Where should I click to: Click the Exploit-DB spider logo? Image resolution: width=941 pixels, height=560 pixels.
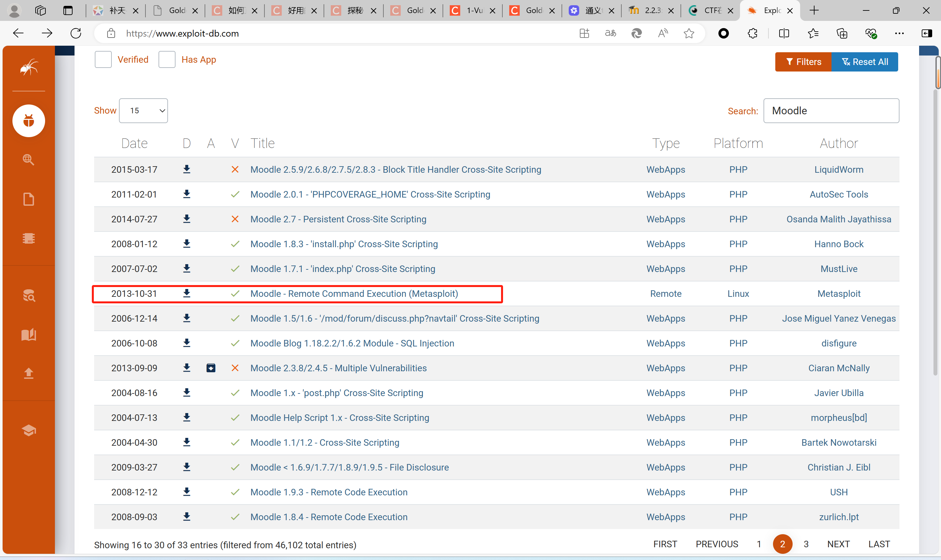[x=29, y=68]
